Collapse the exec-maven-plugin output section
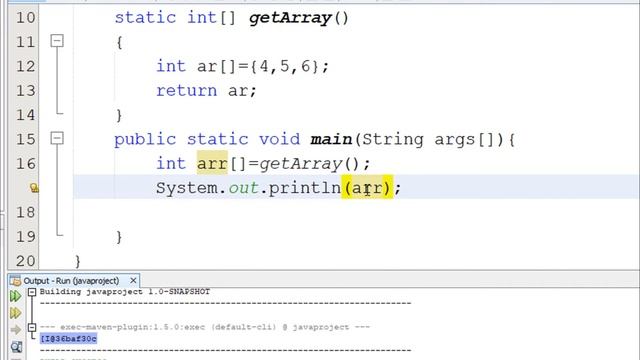Image resolution: width=640 pixels, height=360 pixels. point(32,327)
